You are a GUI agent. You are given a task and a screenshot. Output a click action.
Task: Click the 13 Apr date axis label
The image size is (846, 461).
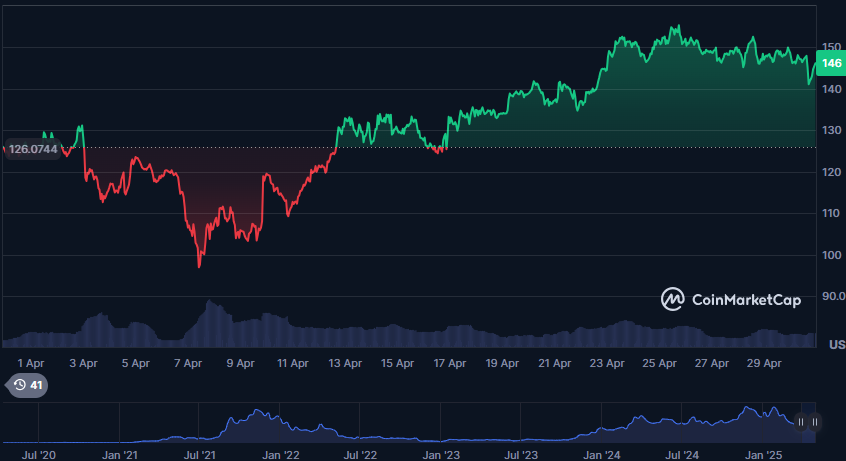(345, 364)
